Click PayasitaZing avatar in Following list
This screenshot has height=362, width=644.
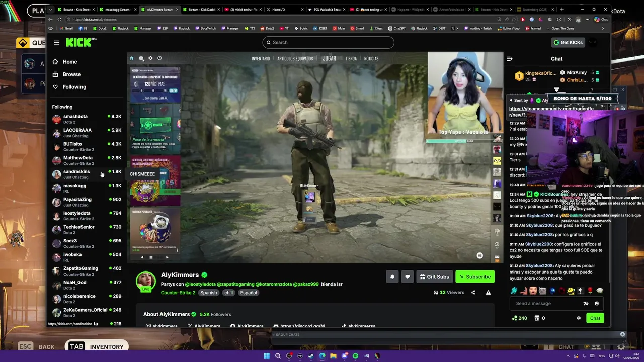coord(56,202)
